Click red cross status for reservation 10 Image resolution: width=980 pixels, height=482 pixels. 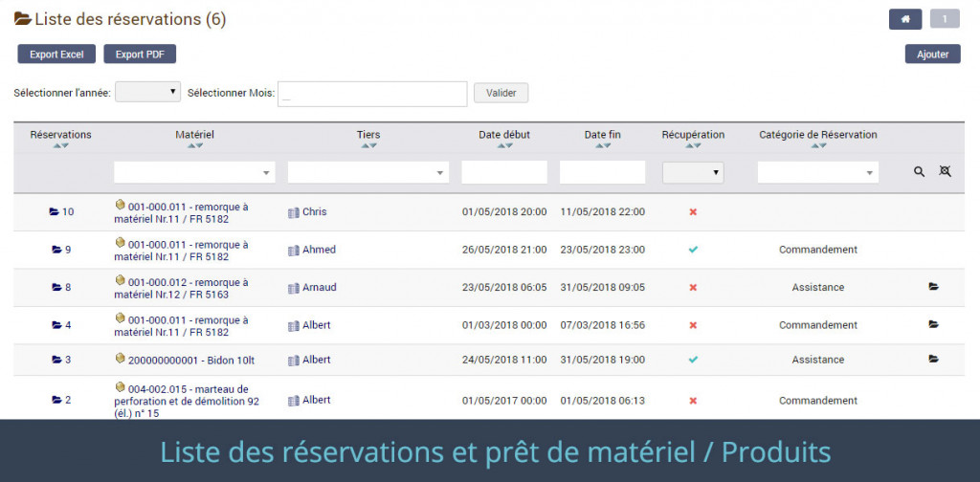click(693, 212)
